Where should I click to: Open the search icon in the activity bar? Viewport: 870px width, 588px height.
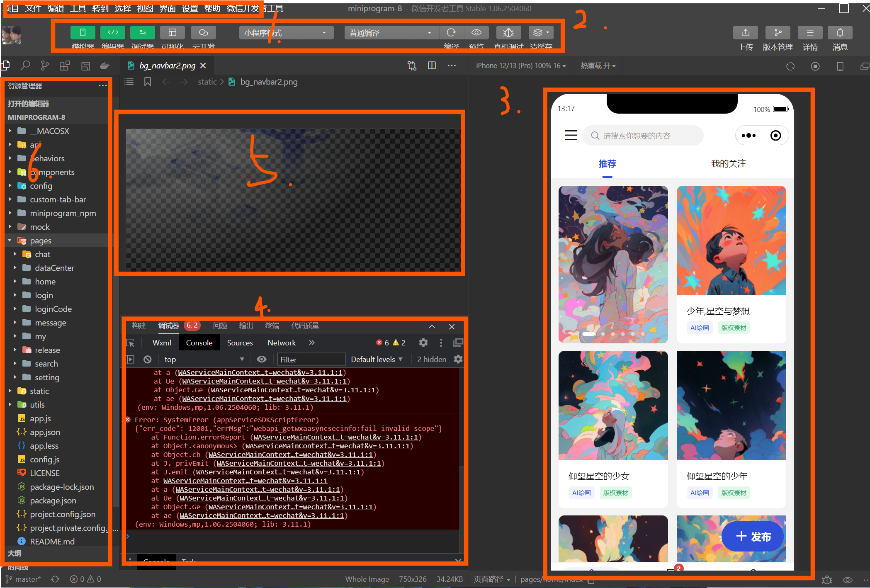(25, 66)
